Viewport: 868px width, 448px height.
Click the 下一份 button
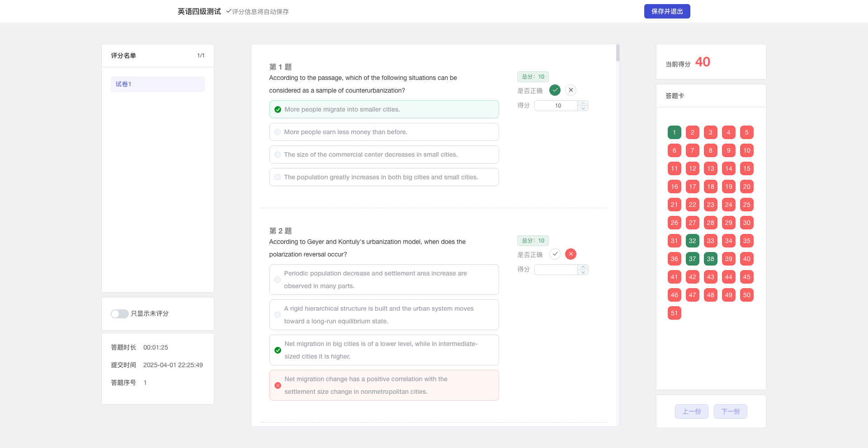[x=730, y=411]
